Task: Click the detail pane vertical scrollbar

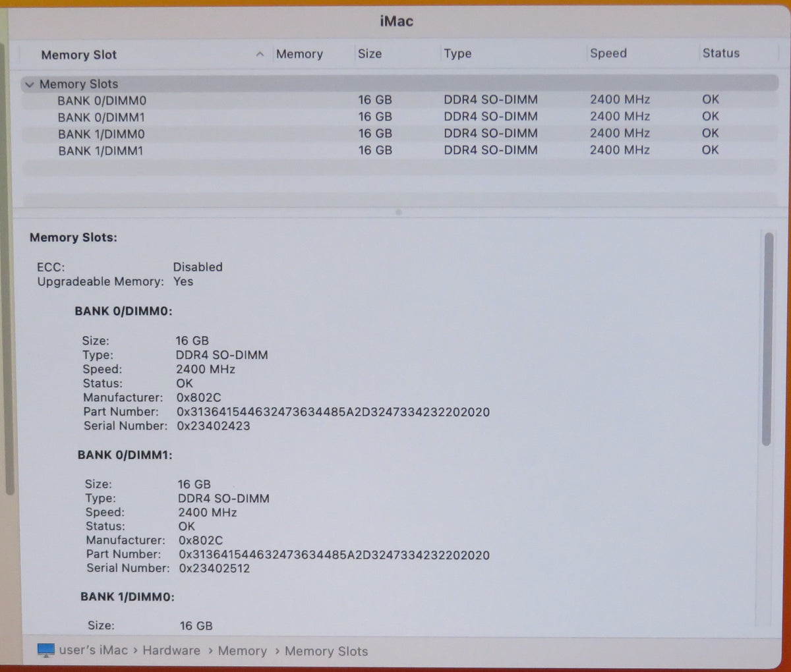Action: pos(767,339)
